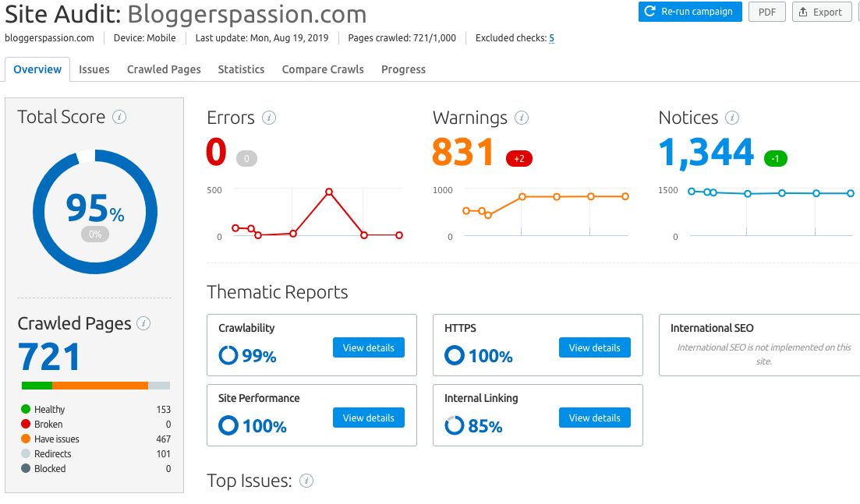Click the Errors info icon
This screenshot has height=504, width=860.
(269, 118)
